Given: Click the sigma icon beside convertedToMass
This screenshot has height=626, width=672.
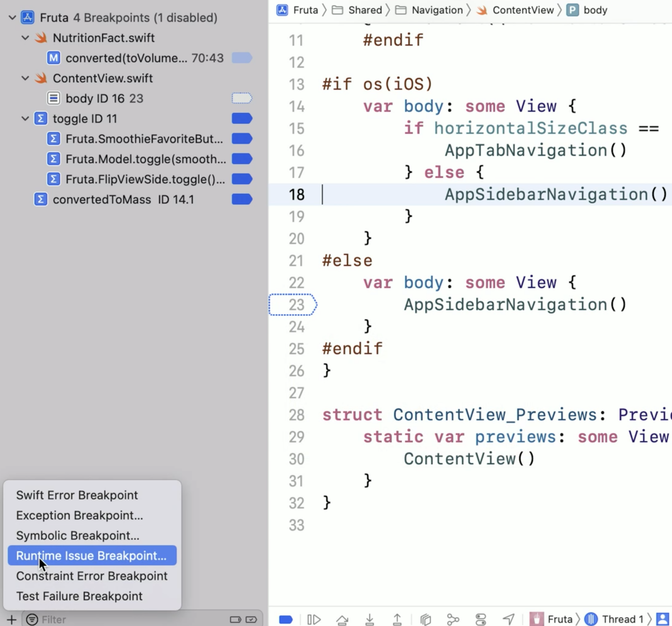Looking at the screenshot, I should point(40,199).
